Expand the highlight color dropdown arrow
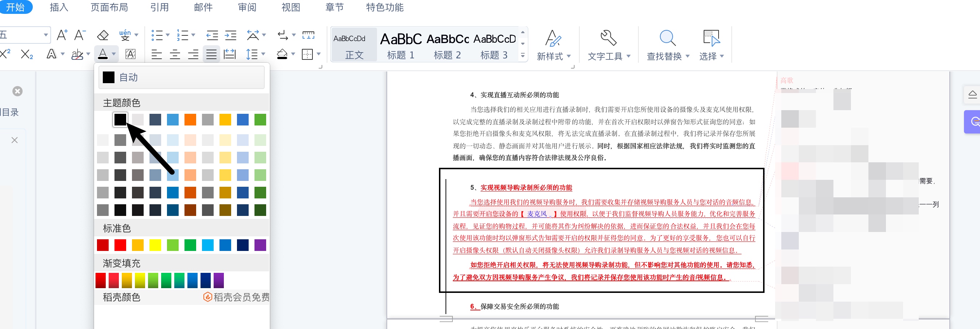980x329 pixels. point(88,54)
